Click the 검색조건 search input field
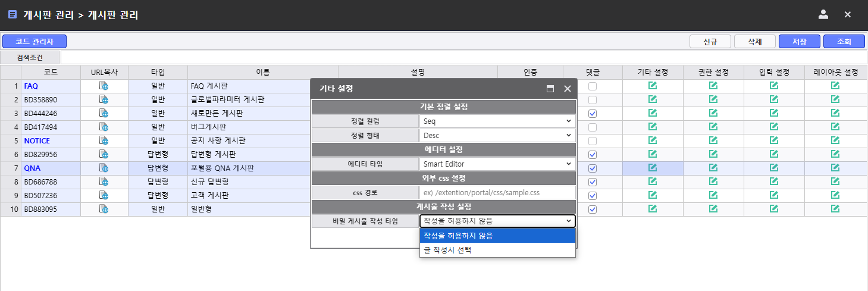The height and width of the screenshot is (291, 868). 463,58
